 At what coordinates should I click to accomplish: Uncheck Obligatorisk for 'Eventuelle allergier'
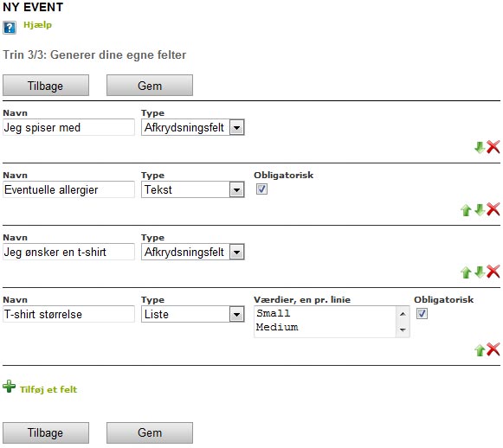261,189
